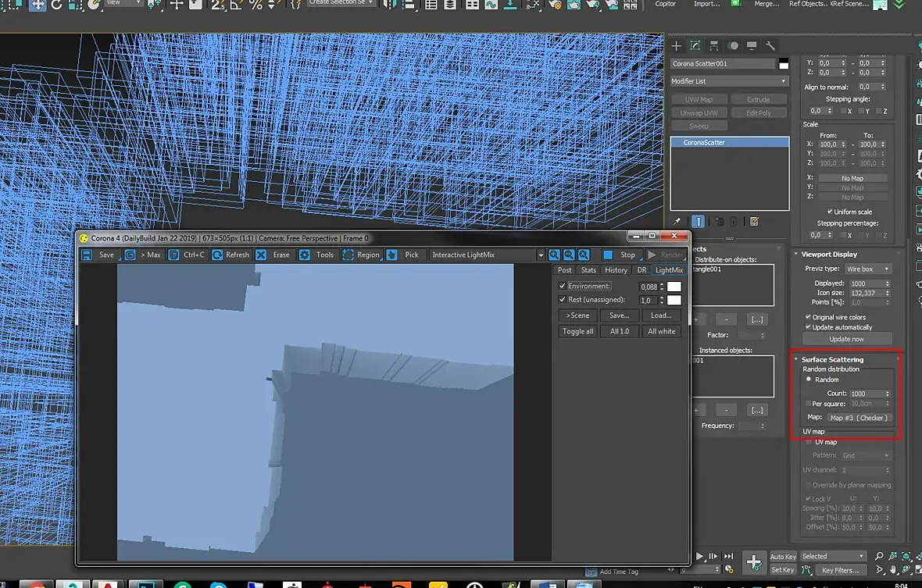Open the Modify tab in command panel
The width and height of the screenshot is (922, 588).
695,46
